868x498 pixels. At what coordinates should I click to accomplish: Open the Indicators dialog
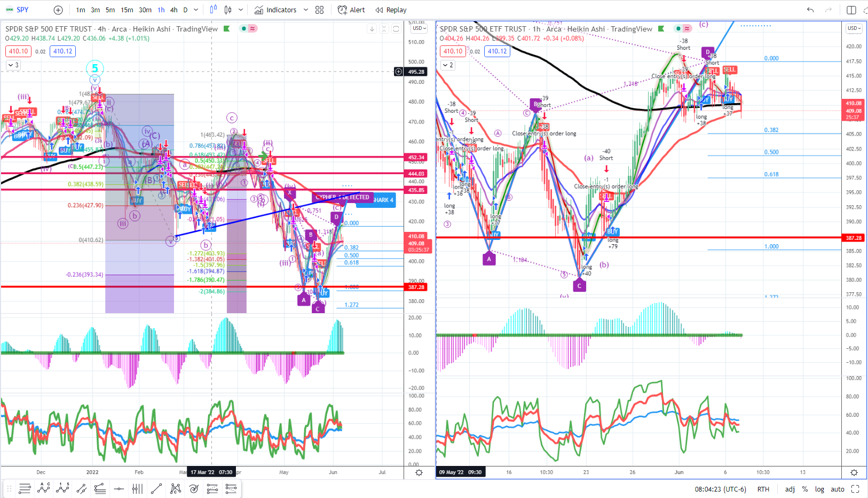[x=275, y=10]
